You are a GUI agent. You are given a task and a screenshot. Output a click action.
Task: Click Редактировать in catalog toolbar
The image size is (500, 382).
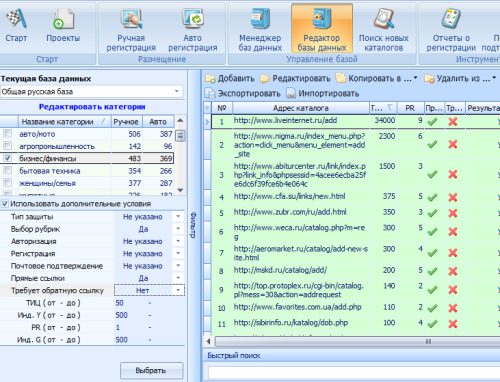(295, 79)
